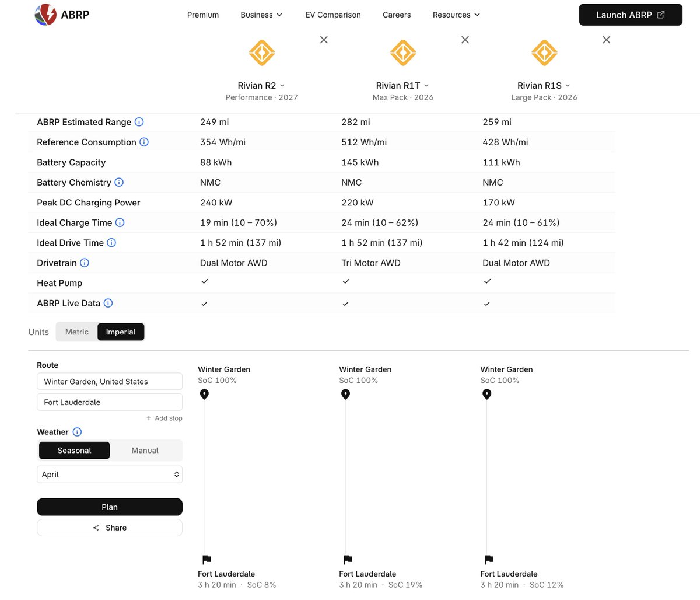
Task: Open the EV Comparison page
Action: pos(333,15)
